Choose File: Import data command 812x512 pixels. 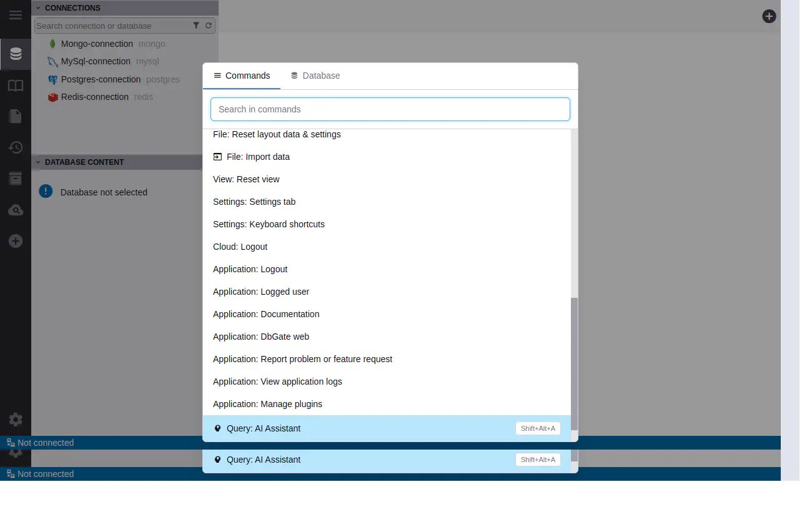[258, 157]
